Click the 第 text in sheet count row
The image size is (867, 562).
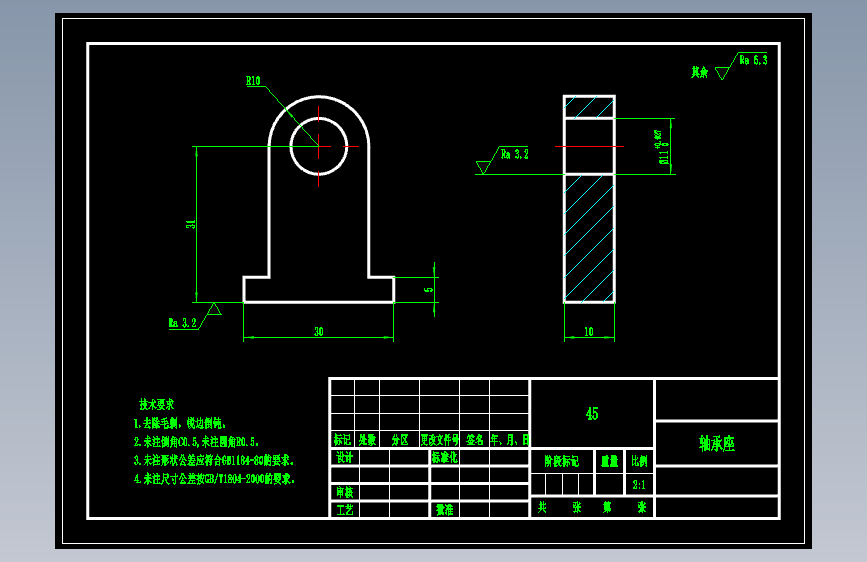click(x=607, y=507)
